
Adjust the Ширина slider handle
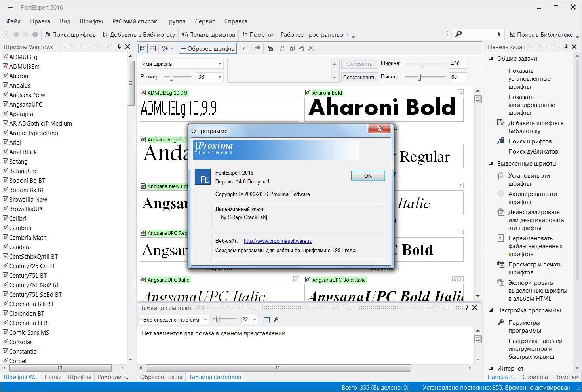click(422, 64)
